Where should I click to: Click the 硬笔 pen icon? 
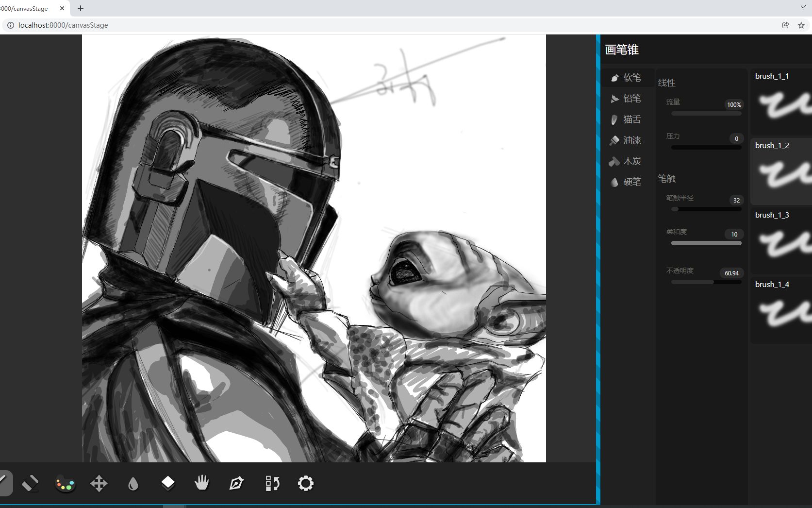click(614, 182)
